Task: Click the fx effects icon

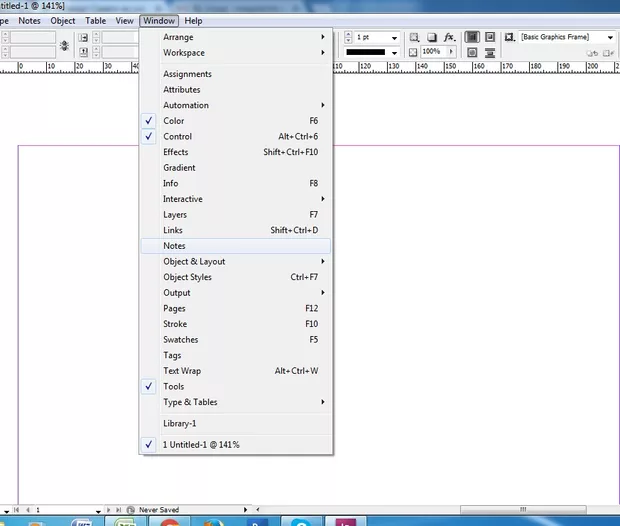Action: tap(449, 37)
